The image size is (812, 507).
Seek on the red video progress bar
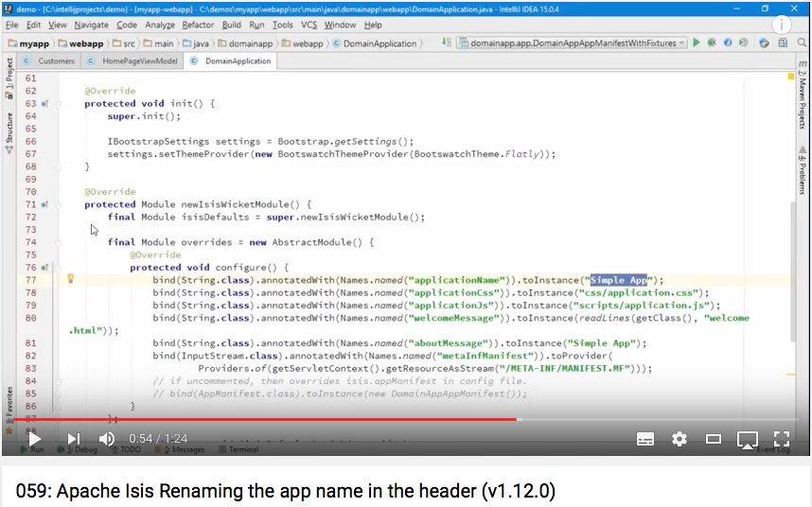[265, 420]
